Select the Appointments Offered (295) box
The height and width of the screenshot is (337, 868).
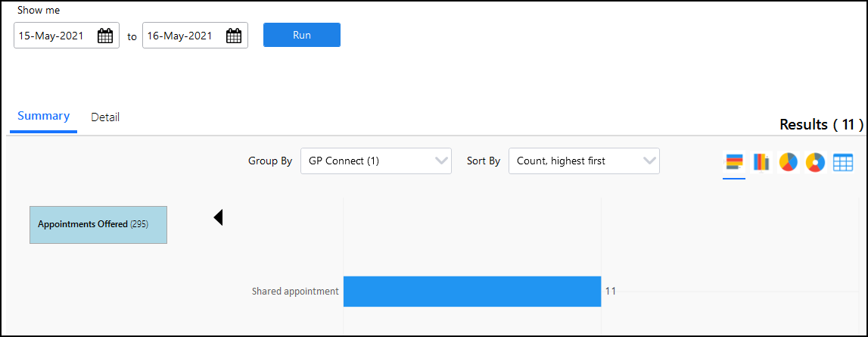[98, 225]
